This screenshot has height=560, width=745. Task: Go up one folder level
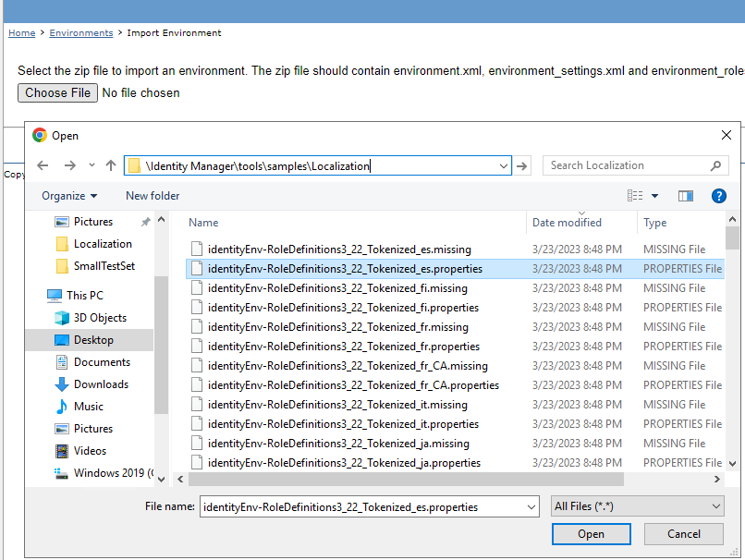[x=111, y=165]
